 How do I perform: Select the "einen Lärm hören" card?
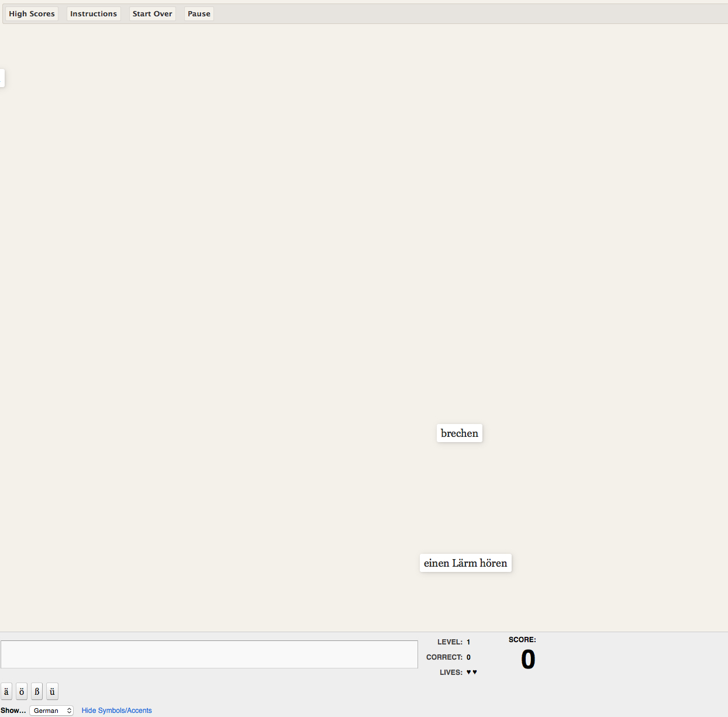(465, 563)
